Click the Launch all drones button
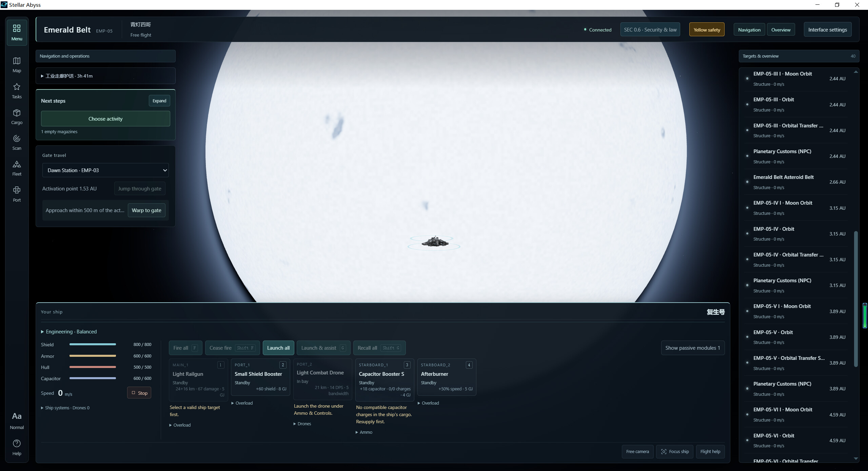 [278, 348]
